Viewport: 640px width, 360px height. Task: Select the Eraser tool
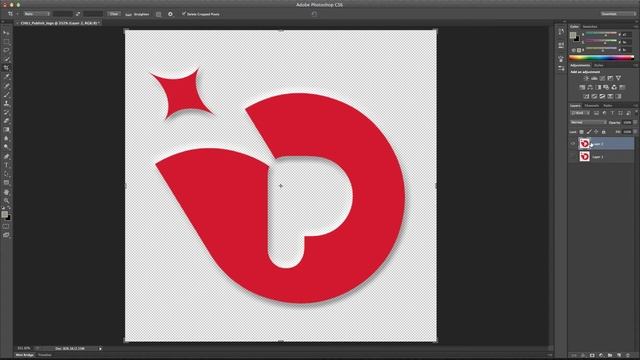[x=6, y=121]
